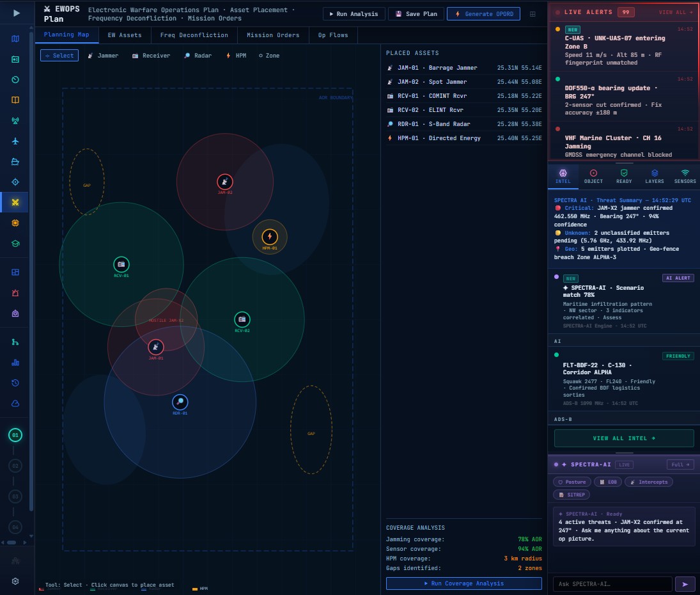Click VIEW ALL link in Live Alerts
Viewport: 700px width, 595px height.
pyautogui.click(x=676, y=12)
